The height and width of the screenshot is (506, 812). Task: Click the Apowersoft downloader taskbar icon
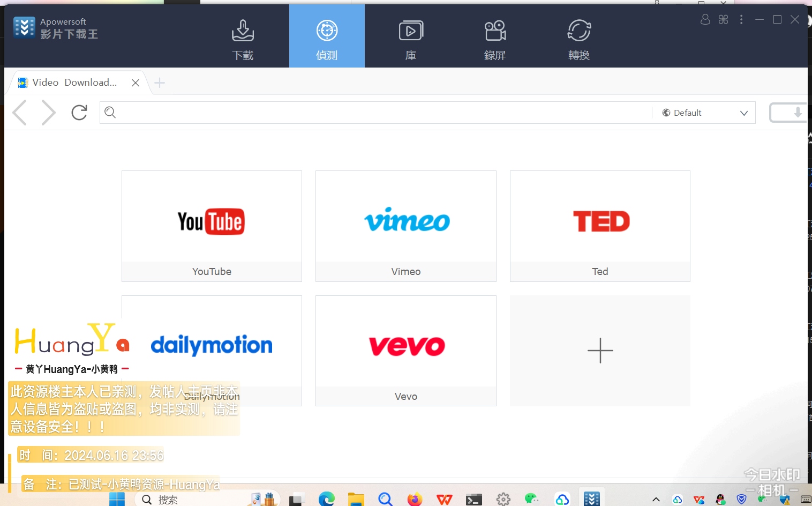[592, 498]
